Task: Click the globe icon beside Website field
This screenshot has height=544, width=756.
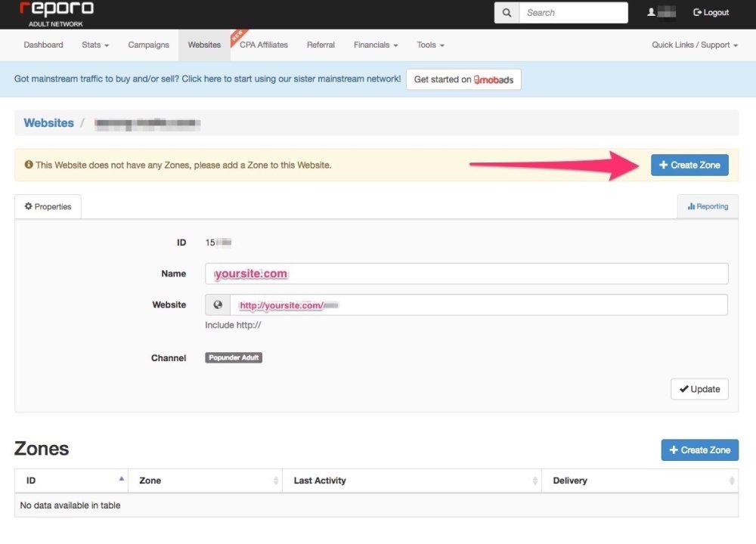Action: pyautogui.click(x=218, y=305)
